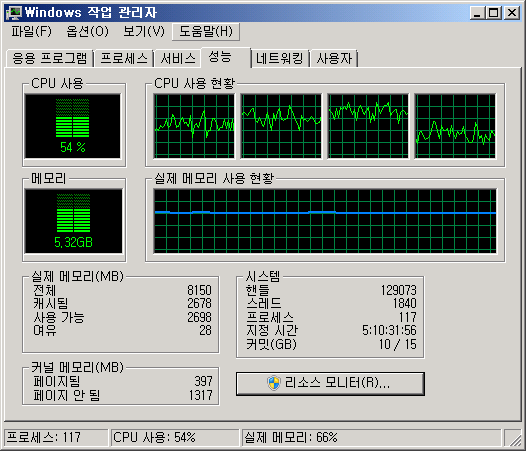Click the first CPU usage history graph
This screenshot has width=526, height=451.
pyautogui.click(x=194, y=126)
